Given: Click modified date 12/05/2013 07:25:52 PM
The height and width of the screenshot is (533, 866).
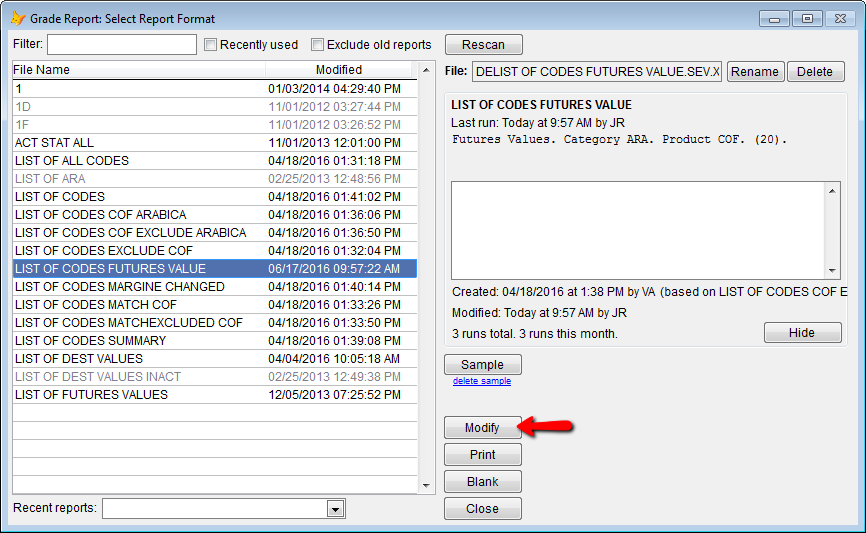Looking at the screenshot, I should (x=335, y=395).
